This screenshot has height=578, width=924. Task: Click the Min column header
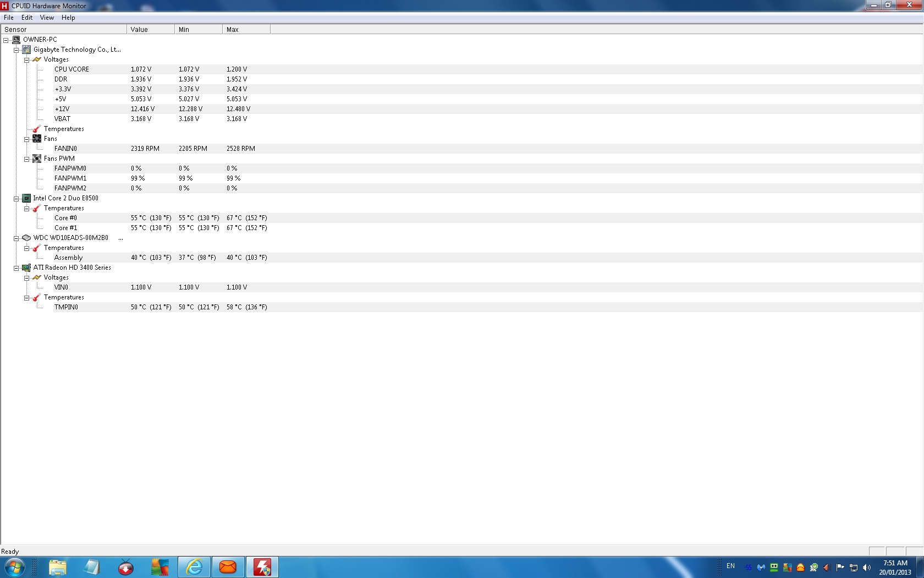[x=199, y=29]
